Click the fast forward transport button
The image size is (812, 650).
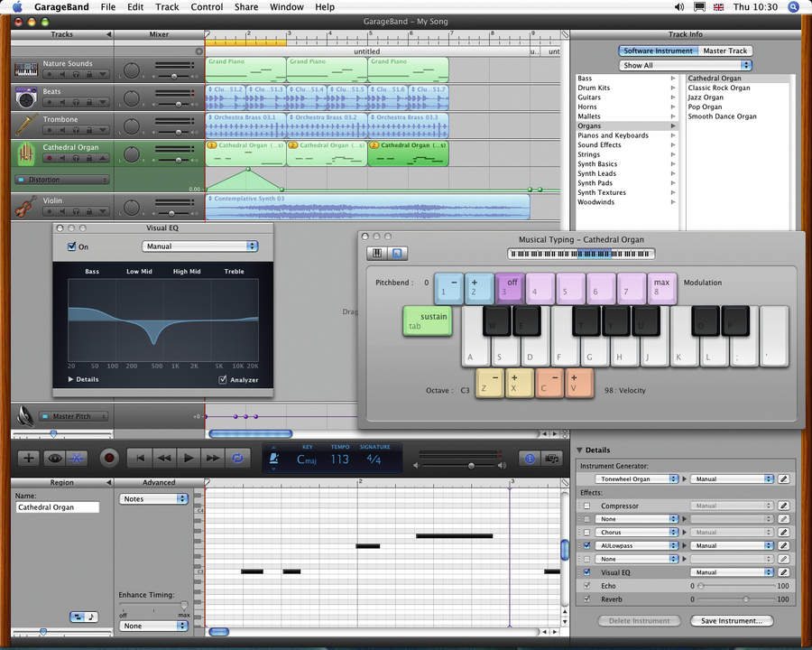click(213, 459)
